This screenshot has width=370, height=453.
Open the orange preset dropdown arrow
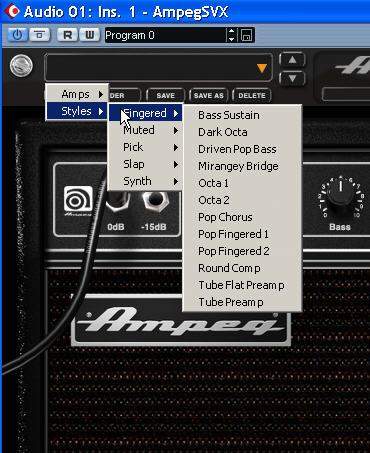pos(262,68)
